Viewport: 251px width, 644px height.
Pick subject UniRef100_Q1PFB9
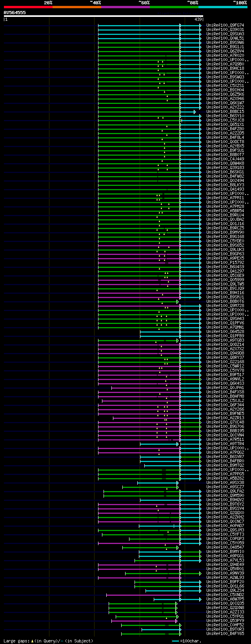pyautogui.click(x=225, y=336)
